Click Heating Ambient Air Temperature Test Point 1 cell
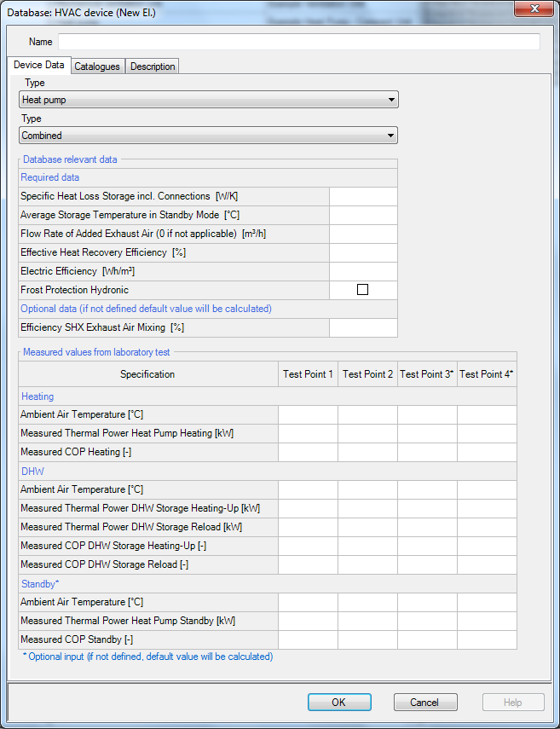 click(x=308, y=414)
